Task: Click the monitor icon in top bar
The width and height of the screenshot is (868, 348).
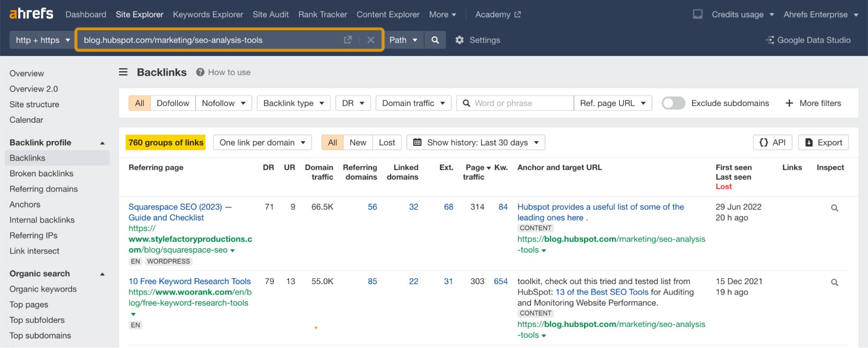Action: point(697,14)
